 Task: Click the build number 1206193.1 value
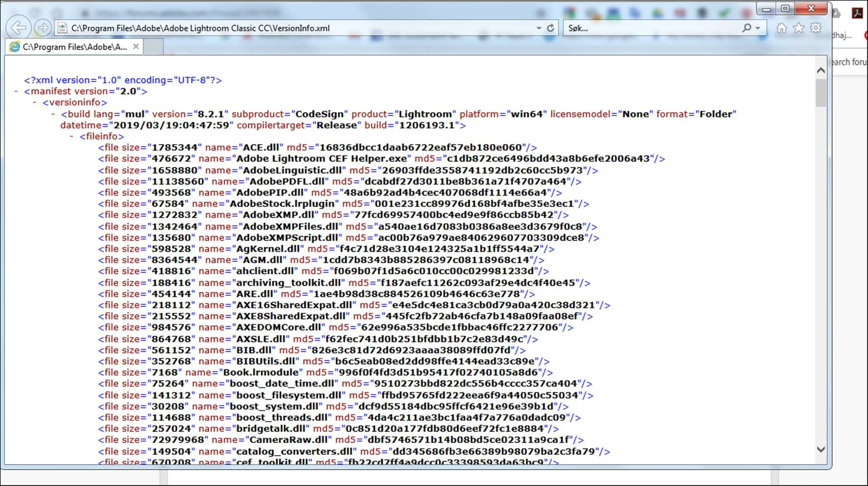click(x=426, y=125)
